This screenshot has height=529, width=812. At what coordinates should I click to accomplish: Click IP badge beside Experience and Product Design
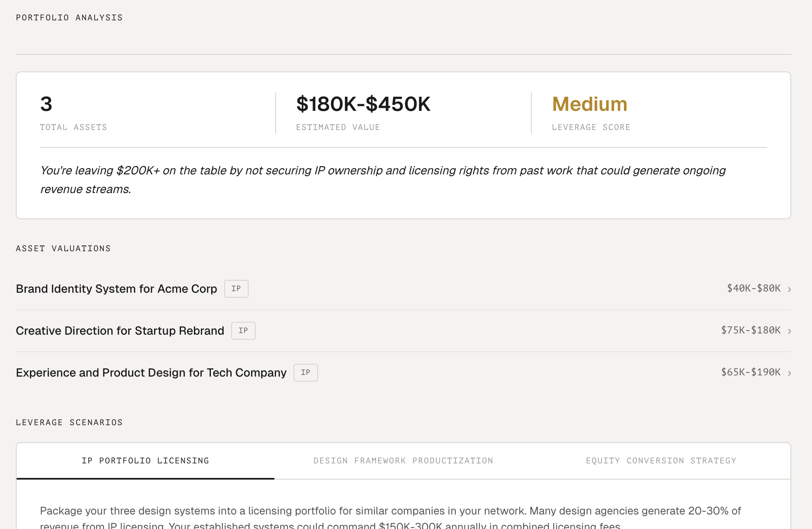[306, 372]
